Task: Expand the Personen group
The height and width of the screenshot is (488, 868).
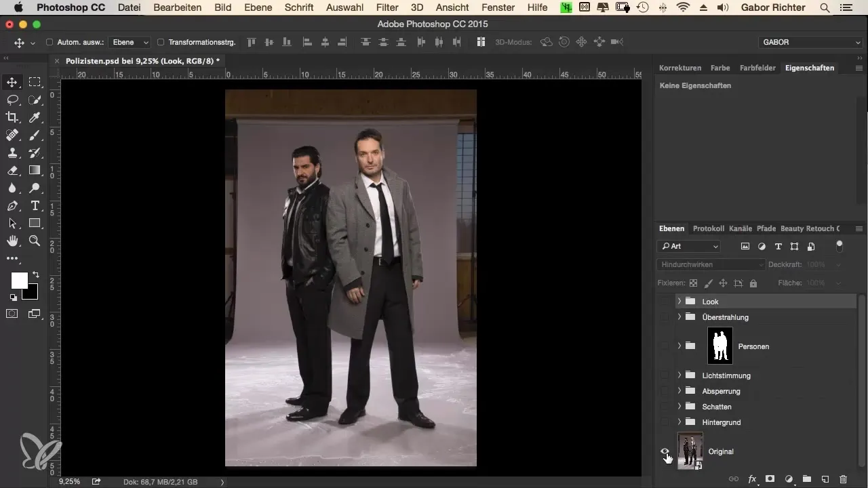Action: coord(679,346)
